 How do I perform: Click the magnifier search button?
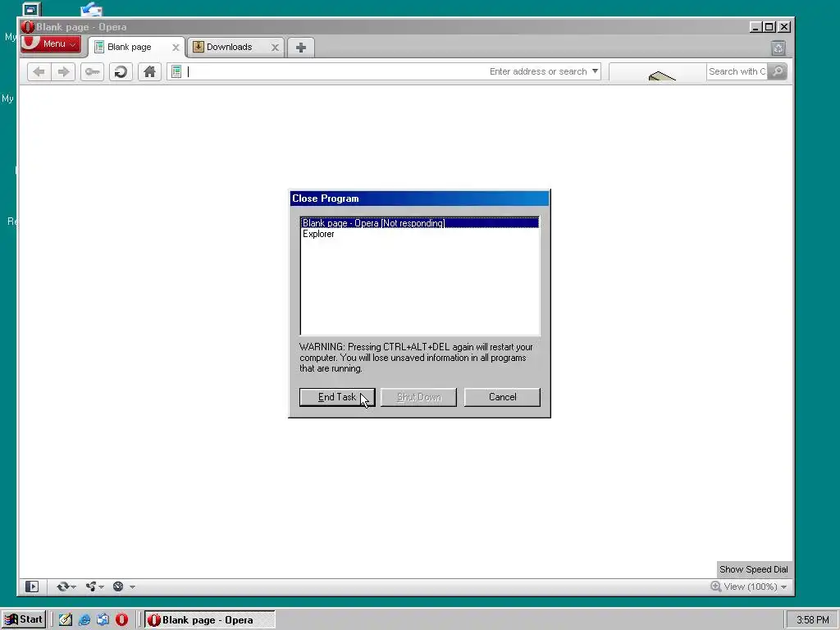tap(778, 71)
